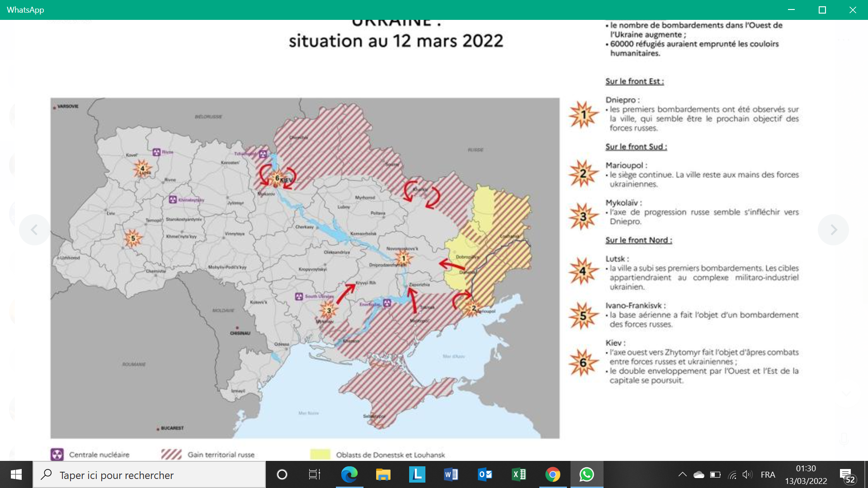Launch Word from the taskbar
The width and height of the screenshot is (868, 488).
(x=451, y=474)
